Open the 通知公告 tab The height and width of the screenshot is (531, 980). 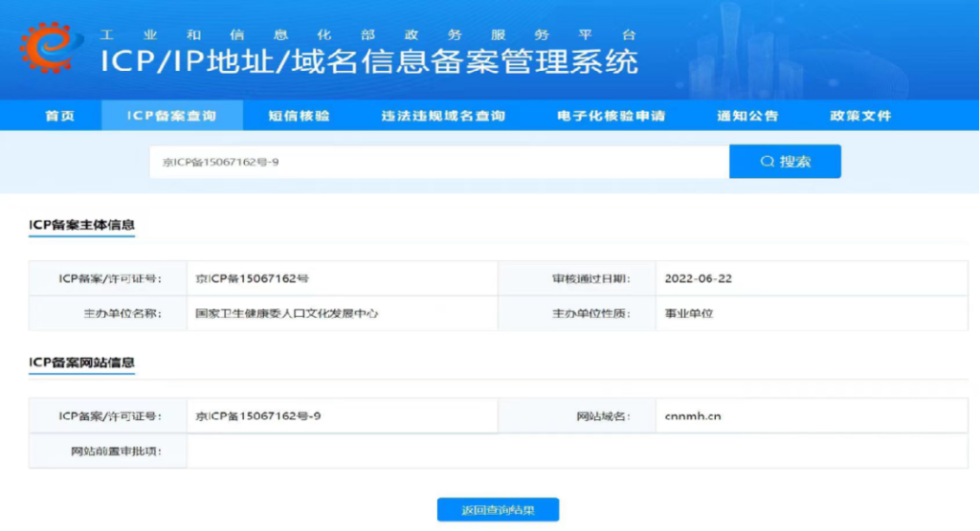click(x=747, y=116)
